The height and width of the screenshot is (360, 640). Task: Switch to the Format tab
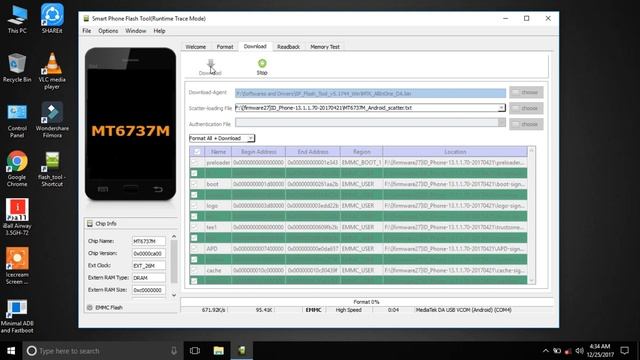coord(225,47)
